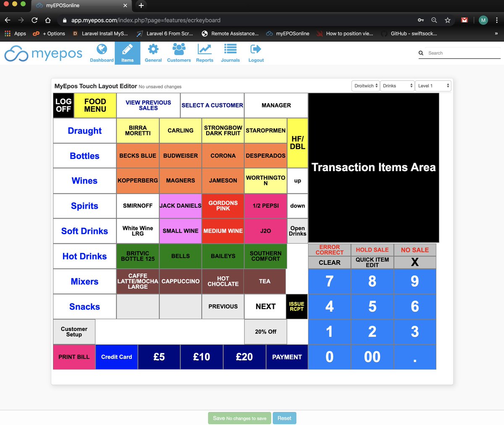Viewport: 504px width, 425px height.
Task: Click the NO SALE key
Action: 415,250
